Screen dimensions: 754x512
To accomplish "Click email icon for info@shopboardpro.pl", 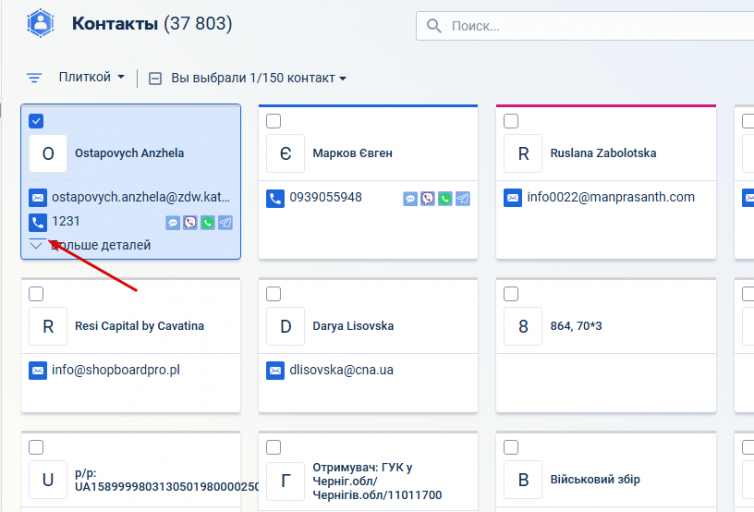I will pyautogui.click(x=38, y=371).
